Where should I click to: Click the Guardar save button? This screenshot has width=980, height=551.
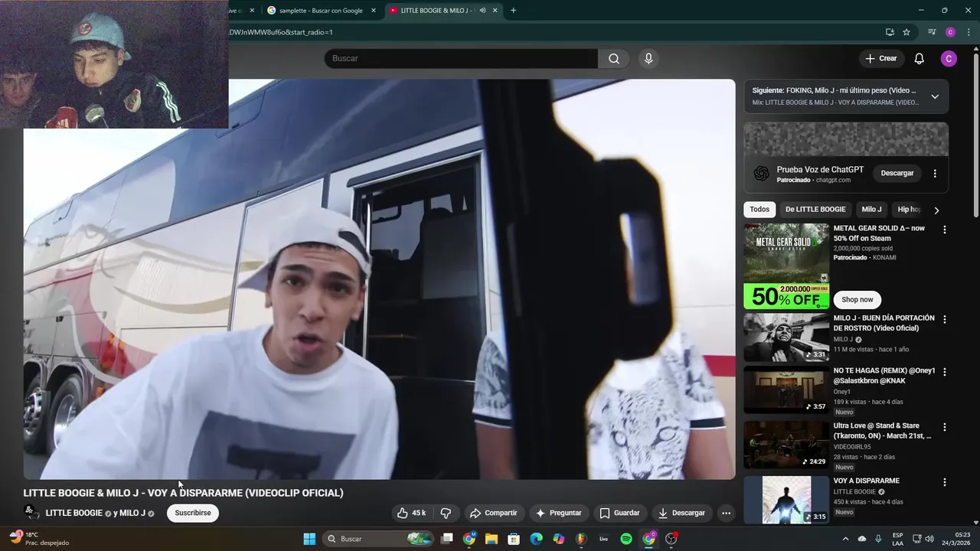tap(619, 513)
